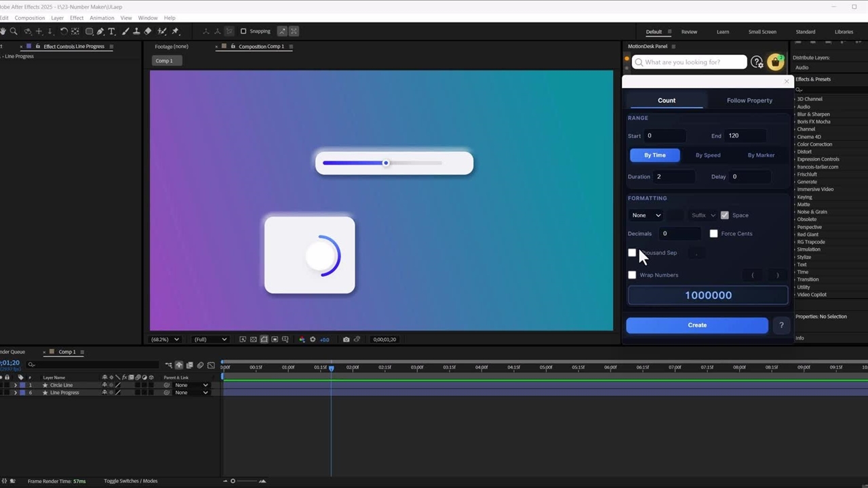
Task: Expand the Circle Line layer properties
Action: [16, 385]
